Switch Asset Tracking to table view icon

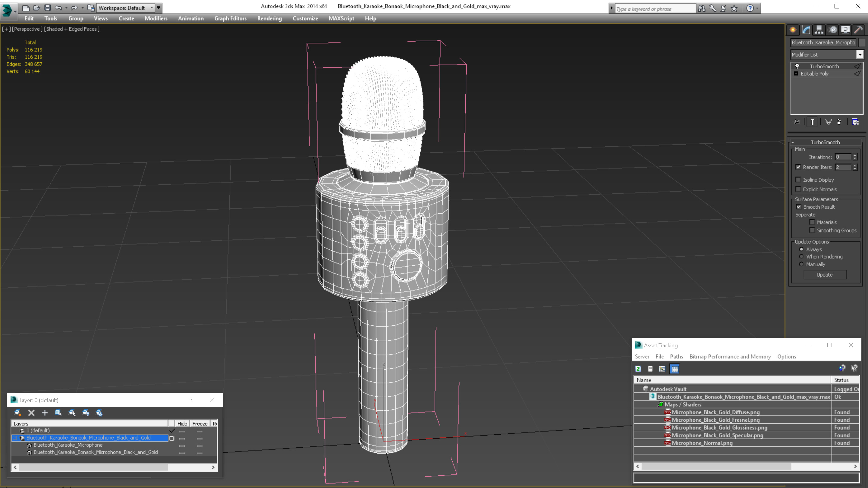(675, 369)
